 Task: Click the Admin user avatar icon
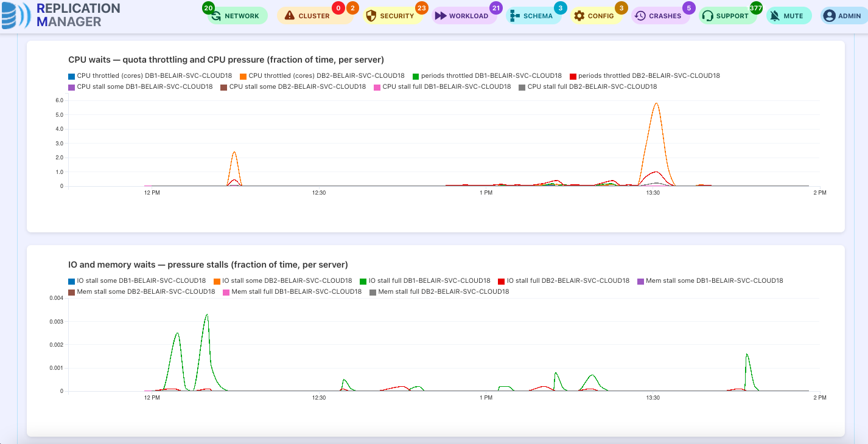click(x=829, y=16)
